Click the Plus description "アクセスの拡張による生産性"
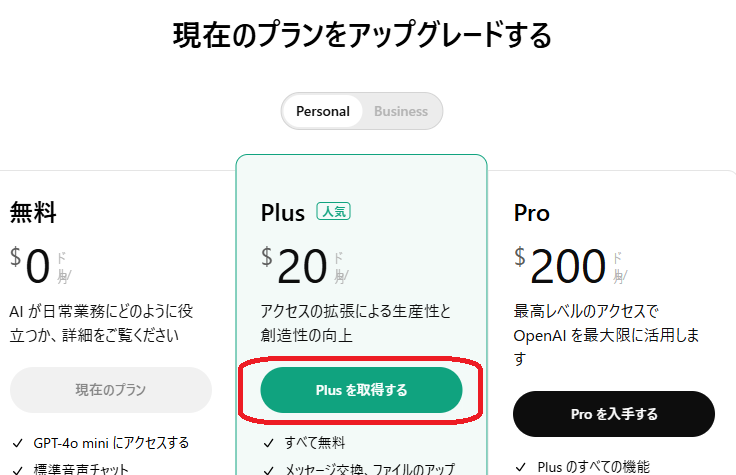Image resolution: width=736 pixels, height=475 pixels. [355, 311]
